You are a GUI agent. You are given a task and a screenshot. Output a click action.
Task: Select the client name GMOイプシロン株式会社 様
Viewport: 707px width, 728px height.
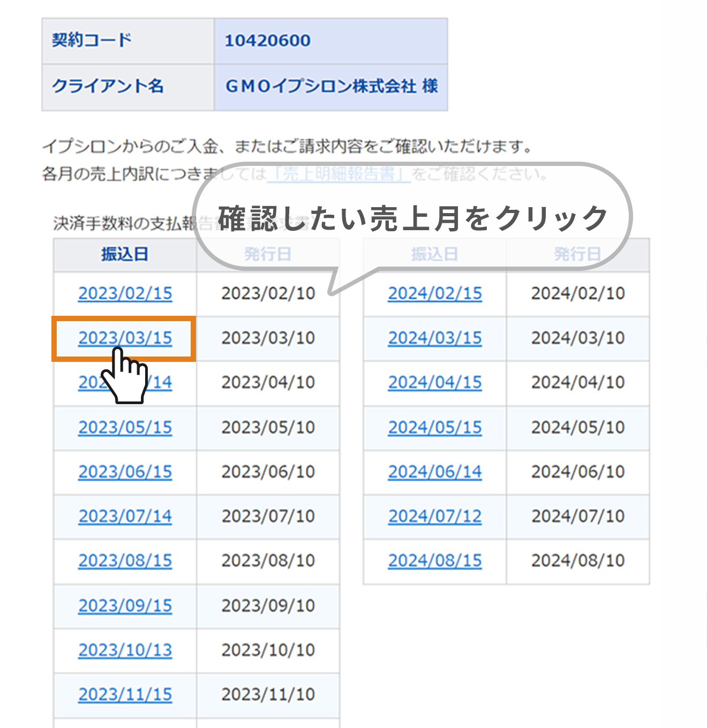pos(332,86)
